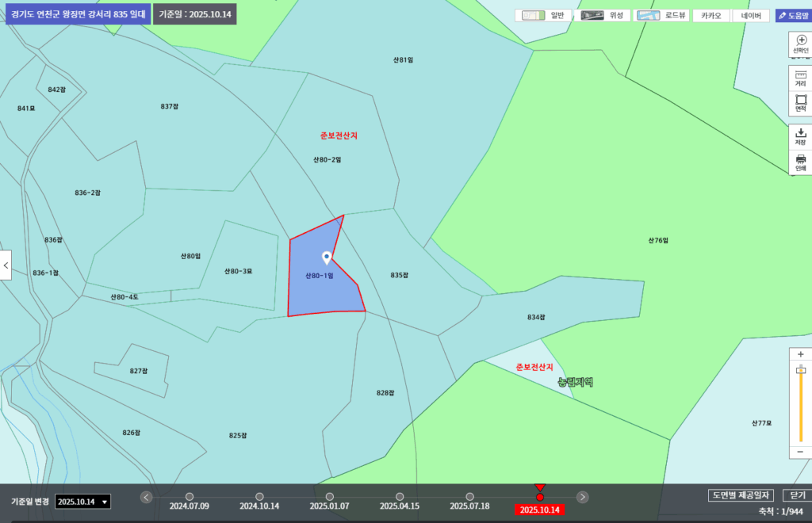812x523 pixels.
Task: Select the 2024.10.14 timeline marker
Action: pos(259,497)
